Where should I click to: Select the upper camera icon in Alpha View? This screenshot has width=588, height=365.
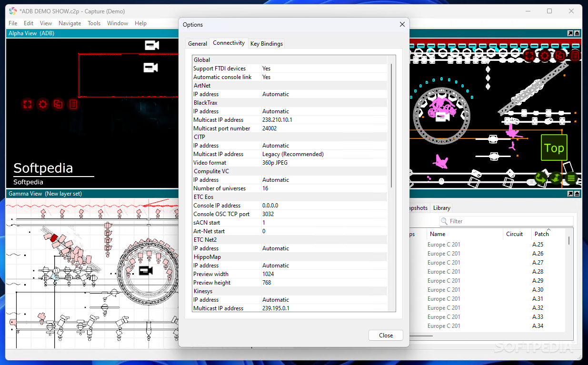[151, 45]
